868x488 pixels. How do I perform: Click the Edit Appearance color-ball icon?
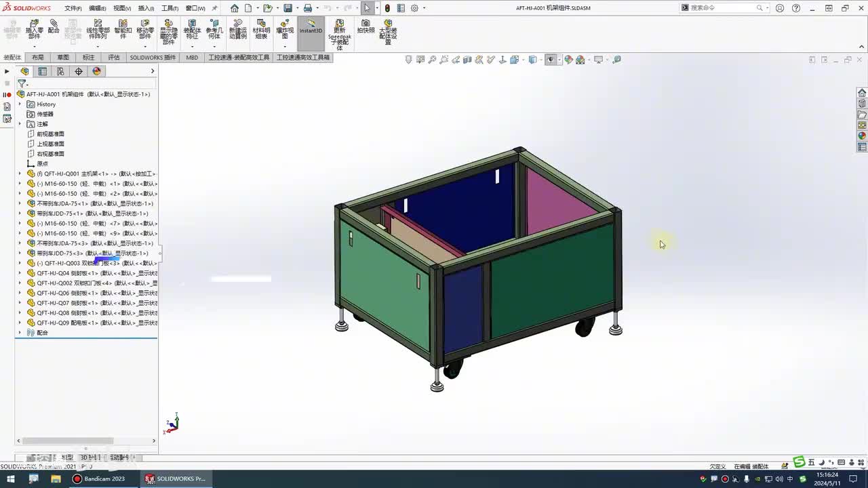[x=568, y=60]
